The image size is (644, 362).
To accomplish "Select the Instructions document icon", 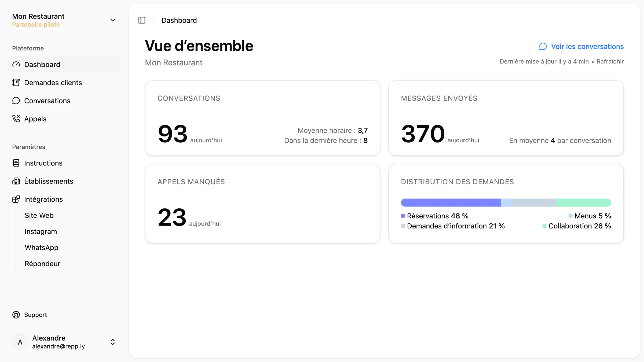I will click(16, 163).
